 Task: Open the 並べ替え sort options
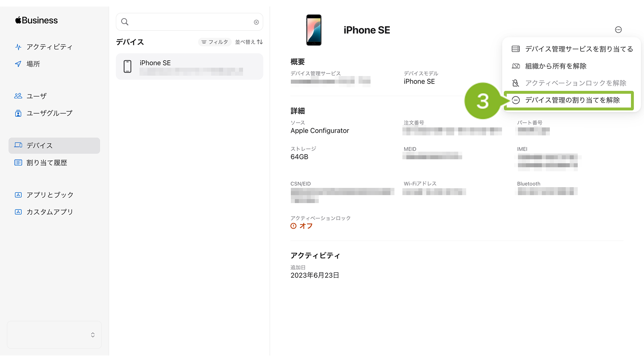249,42
